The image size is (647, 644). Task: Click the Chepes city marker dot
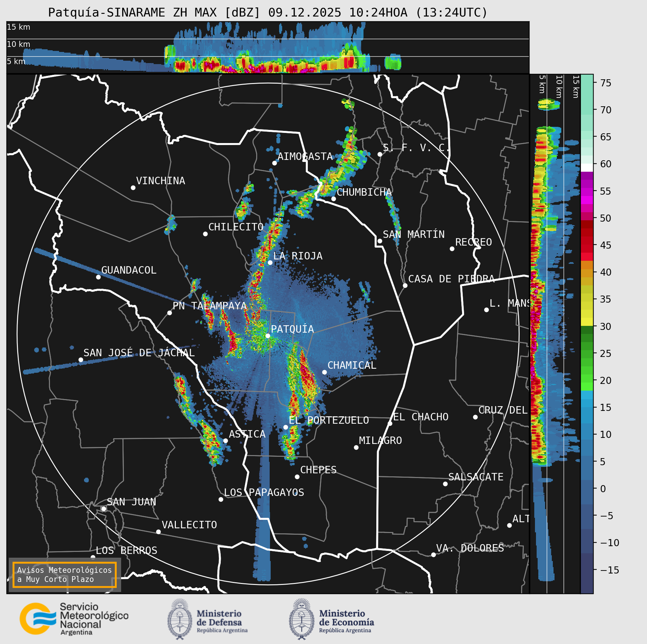(x=297, y=477)
